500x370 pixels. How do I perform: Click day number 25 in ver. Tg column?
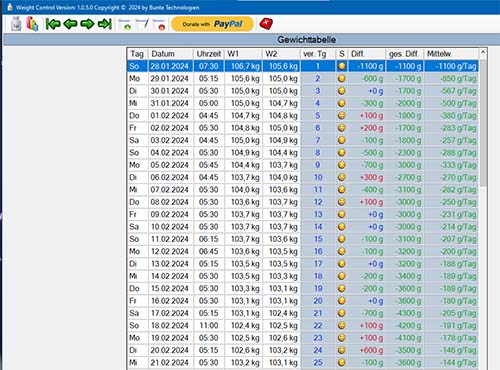click(x=318, y=362)
